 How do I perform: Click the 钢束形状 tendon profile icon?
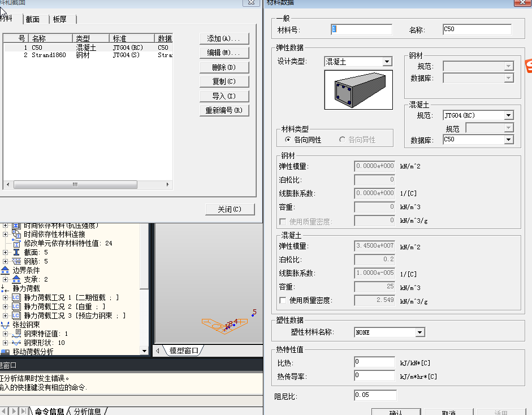[x=16, y=343]
